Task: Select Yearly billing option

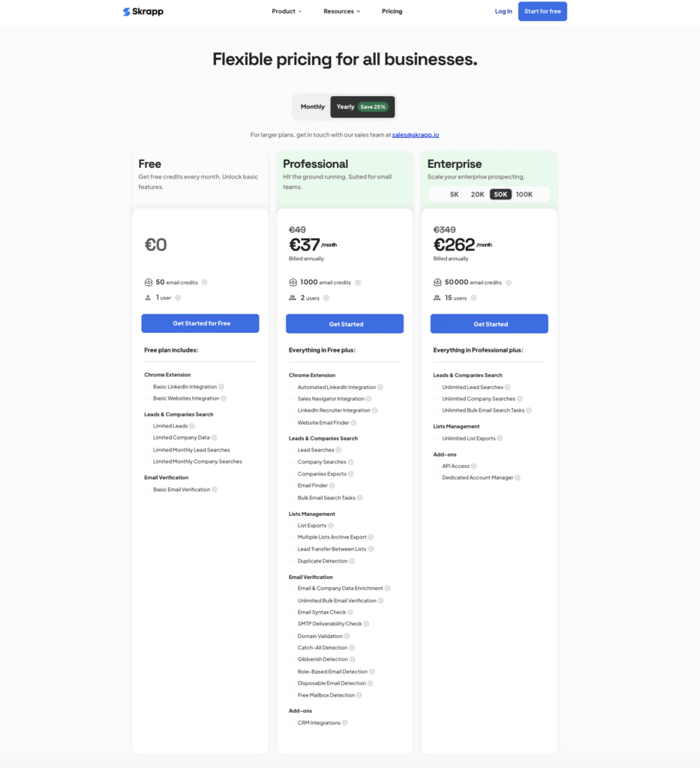Action: point(362,106)
